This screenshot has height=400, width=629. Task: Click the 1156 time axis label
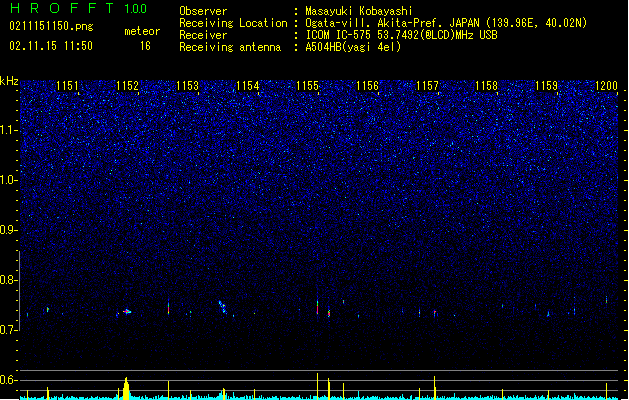point(367,85)
